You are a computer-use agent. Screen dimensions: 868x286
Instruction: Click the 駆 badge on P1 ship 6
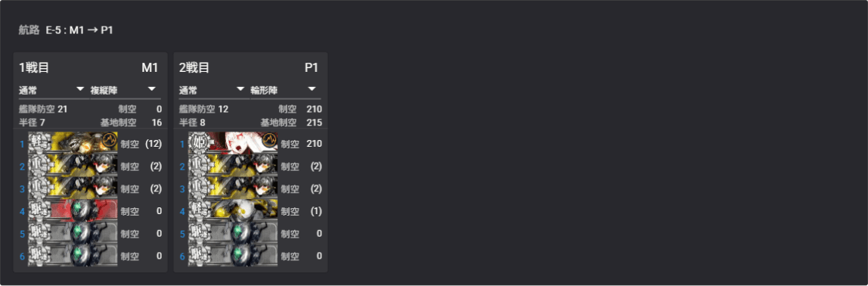click(x=198, y=256)
